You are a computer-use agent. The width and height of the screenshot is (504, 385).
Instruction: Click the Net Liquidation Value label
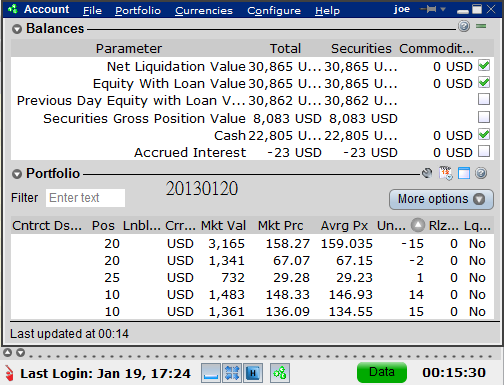coord(176,67)
